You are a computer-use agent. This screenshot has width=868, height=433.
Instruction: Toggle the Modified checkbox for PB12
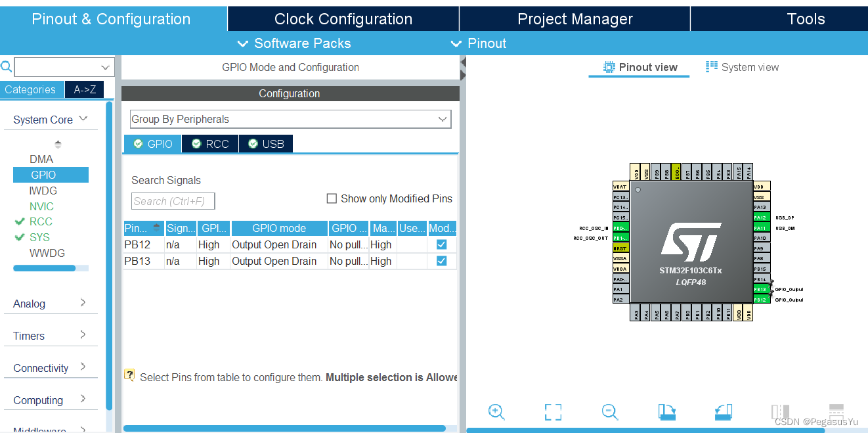tap(442, 244)
